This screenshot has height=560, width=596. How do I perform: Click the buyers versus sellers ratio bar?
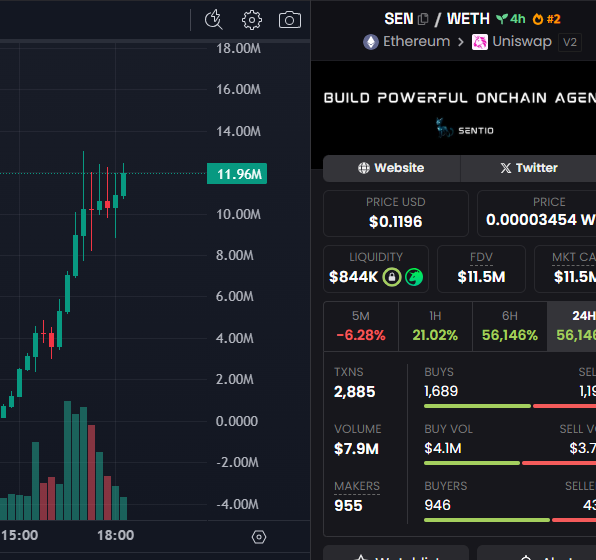coord(510,520)
